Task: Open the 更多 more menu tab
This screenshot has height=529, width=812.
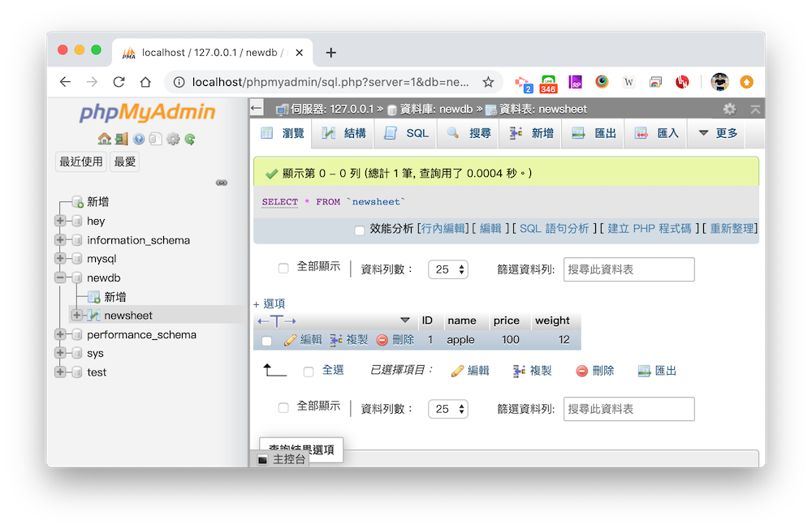Action: click(x=718, y=134)
